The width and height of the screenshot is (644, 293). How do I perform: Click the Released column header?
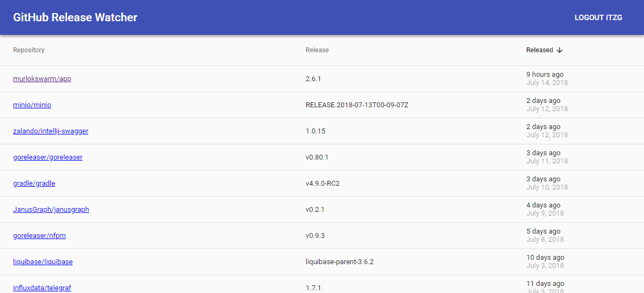click(x=540, y=50)
